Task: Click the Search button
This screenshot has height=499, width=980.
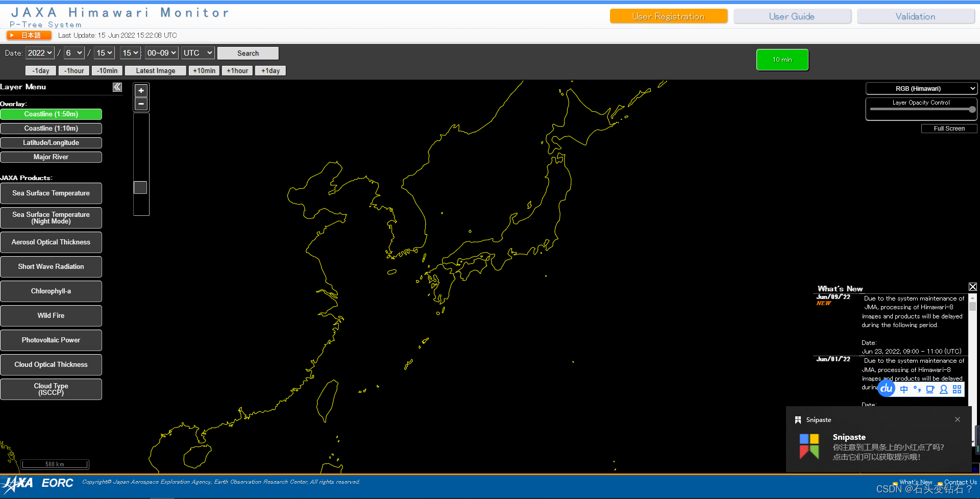Action: click(248, 53)
